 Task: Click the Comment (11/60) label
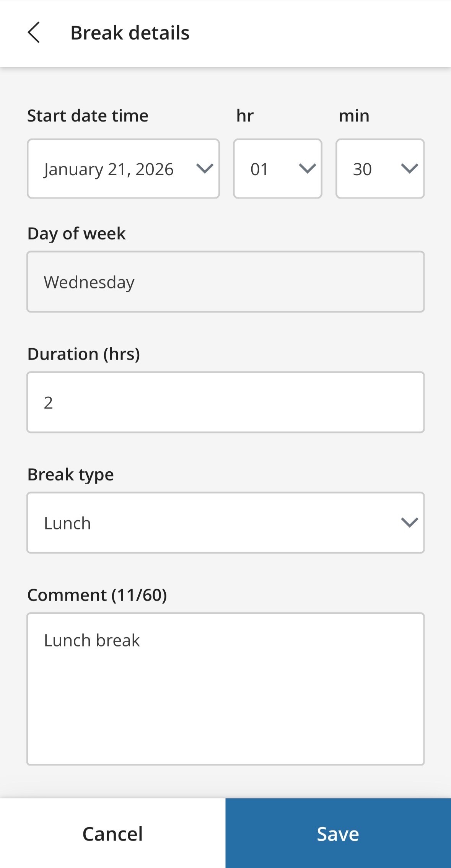(x=97, y=595)
